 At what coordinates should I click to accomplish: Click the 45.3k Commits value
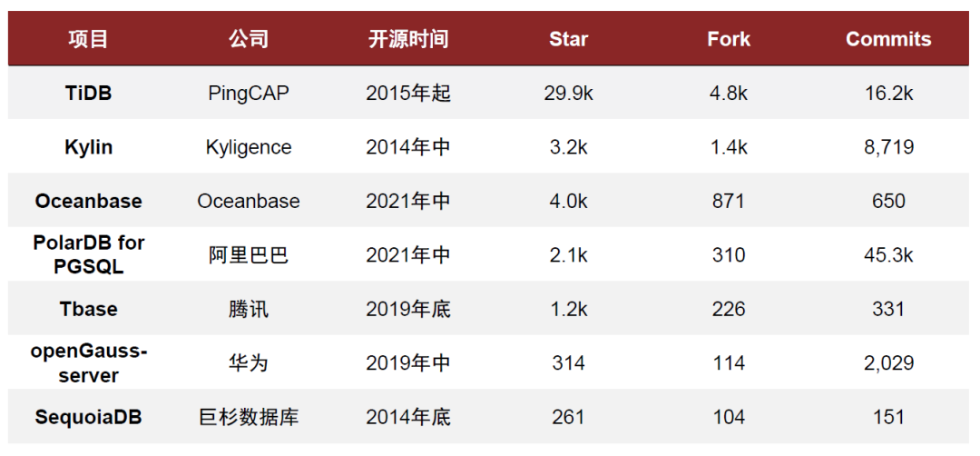(888, 255)
